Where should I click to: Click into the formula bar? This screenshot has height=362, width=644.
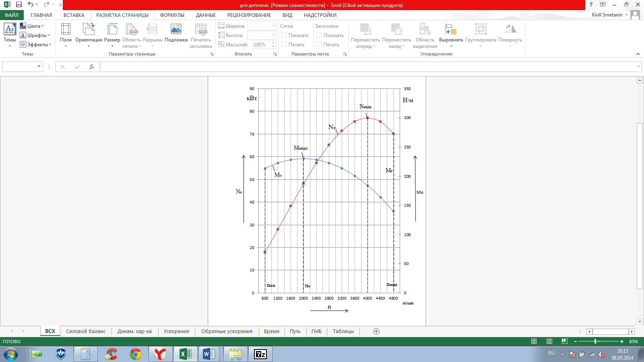[368, 67]
